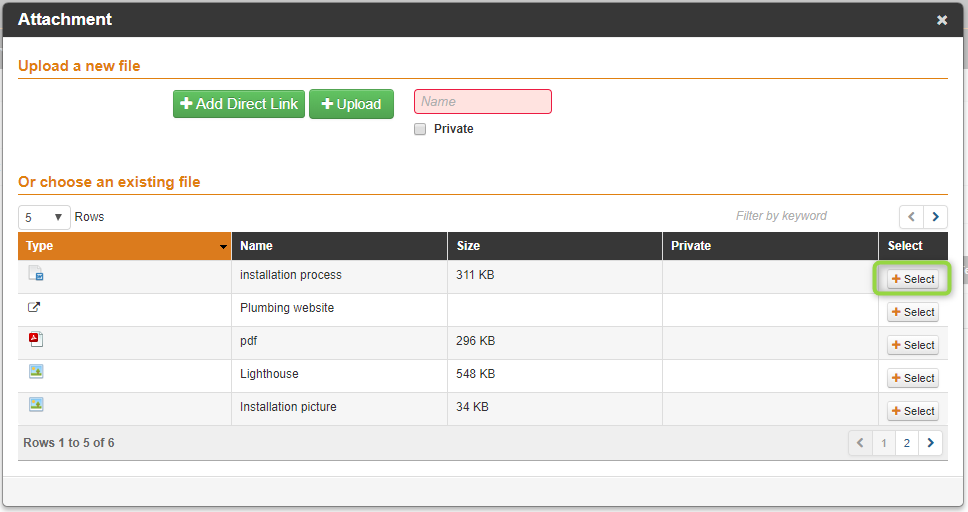Go to previous page using top arrow

911,217
